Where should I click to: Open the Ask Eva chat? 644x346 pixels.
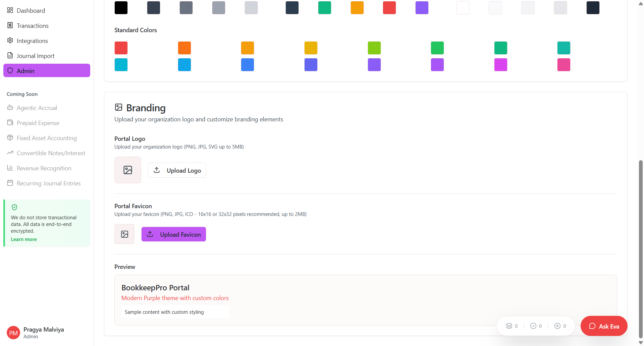[604, 326]
